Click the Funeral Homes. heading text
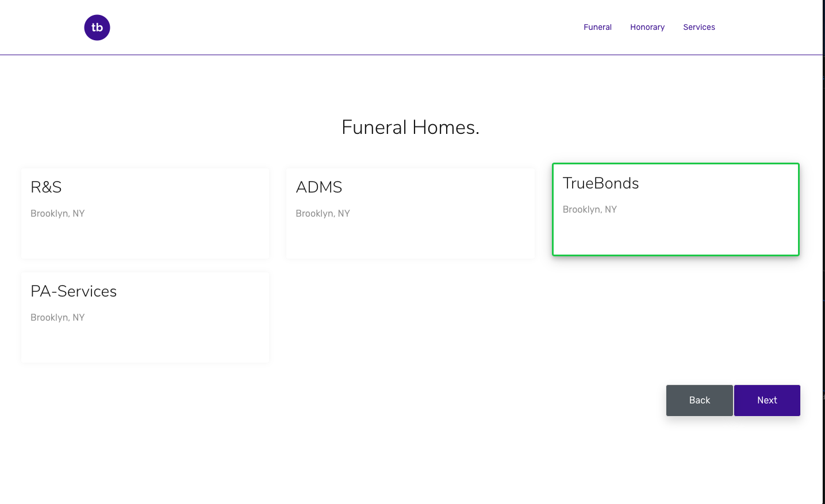This screenshot has width=825, height=504. (x=410, y=127)
